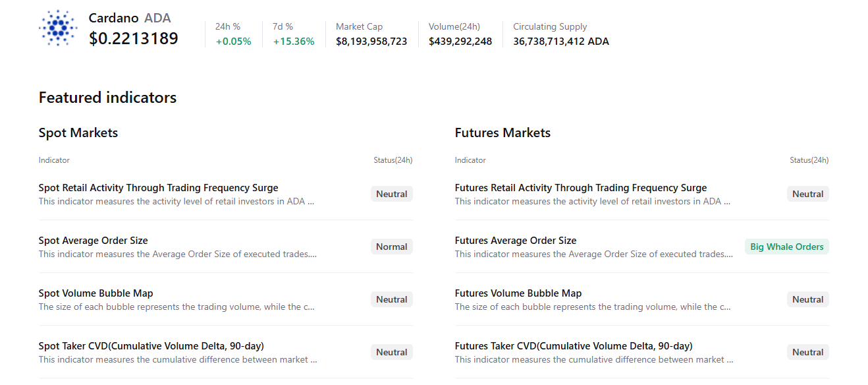The width and height of the screenshot is (868, 385).
Task: Click description under Futures Average Order Size
Action: coord(594,254)
